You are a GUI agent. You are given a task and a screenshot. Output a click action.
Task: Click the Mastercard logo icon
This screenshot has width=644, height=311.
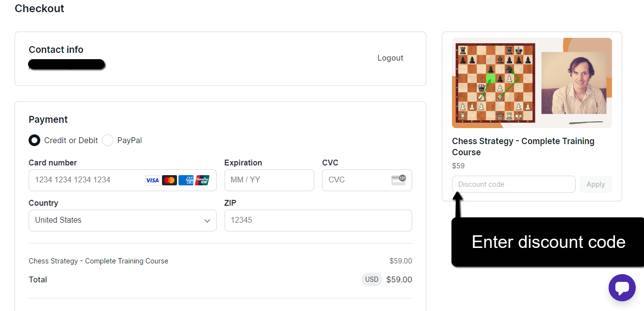pos(169,180)
